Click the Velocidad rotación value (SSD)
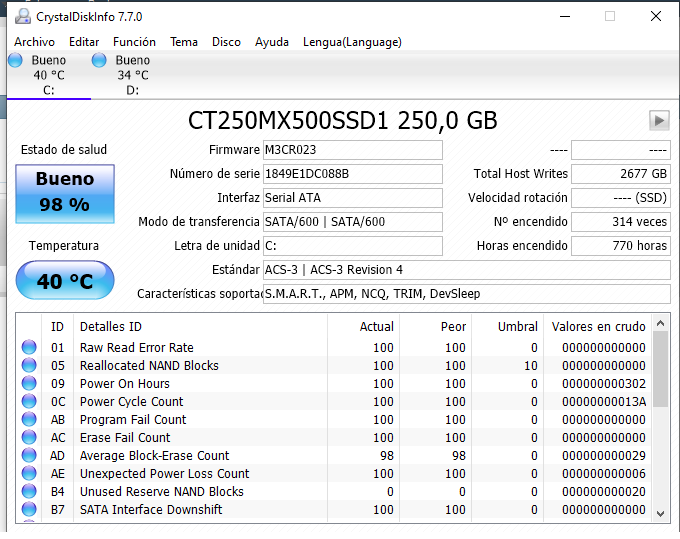This screenshot has height=539, width=680. [621, 198]
